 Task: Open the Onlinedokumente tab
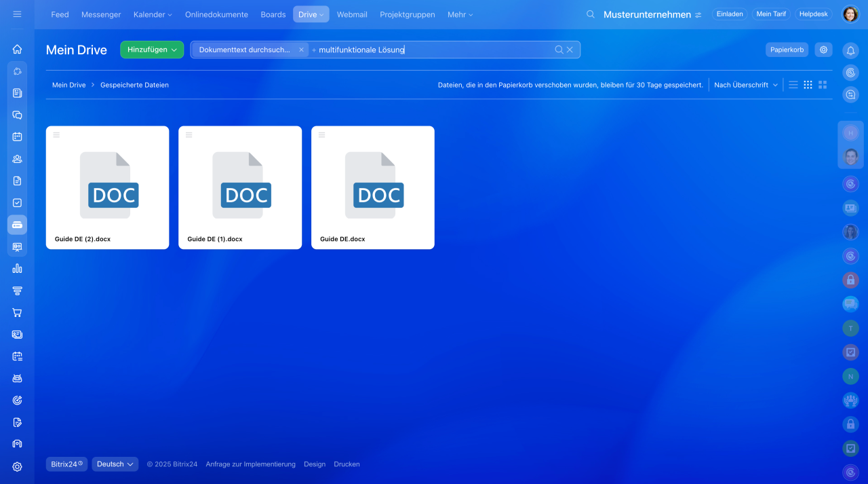[x=216, y=14]
